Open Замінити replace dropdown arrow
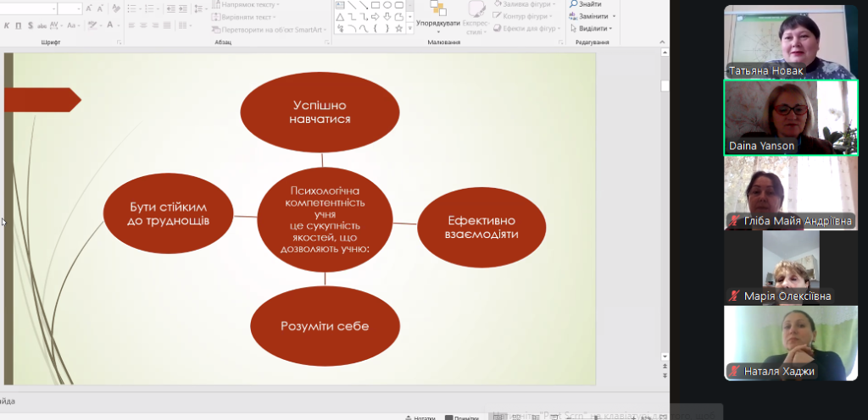868x420 pixels. click(615, 16)
